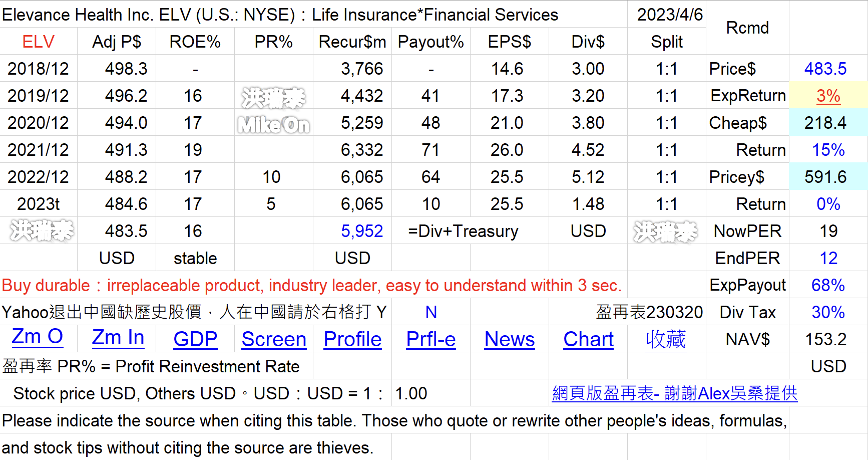Select the Price$ value 483.5
The width and height of the screenshot is (868, 460).
[825, 69]
